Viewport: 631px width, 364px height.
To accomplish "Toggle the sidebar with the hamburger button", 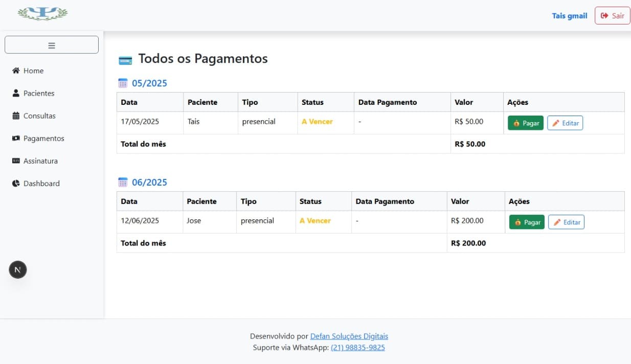I will (x=51, y=44).
